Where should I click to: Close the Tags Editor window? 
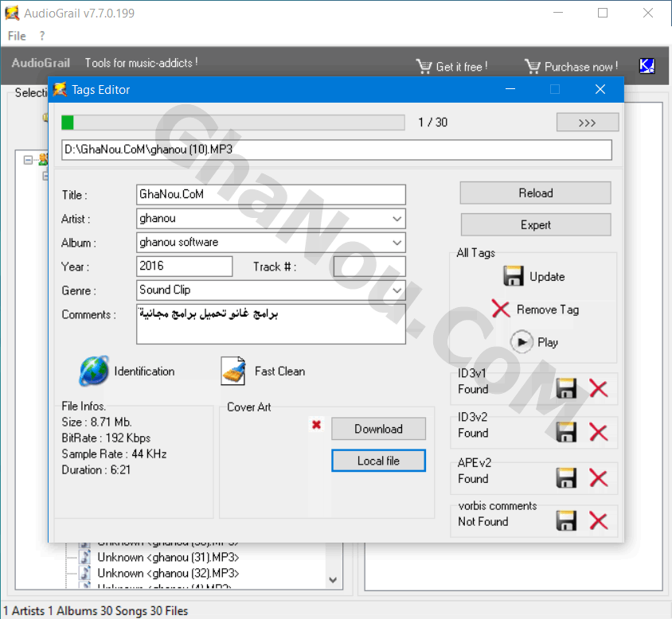(x=600, y=89)
